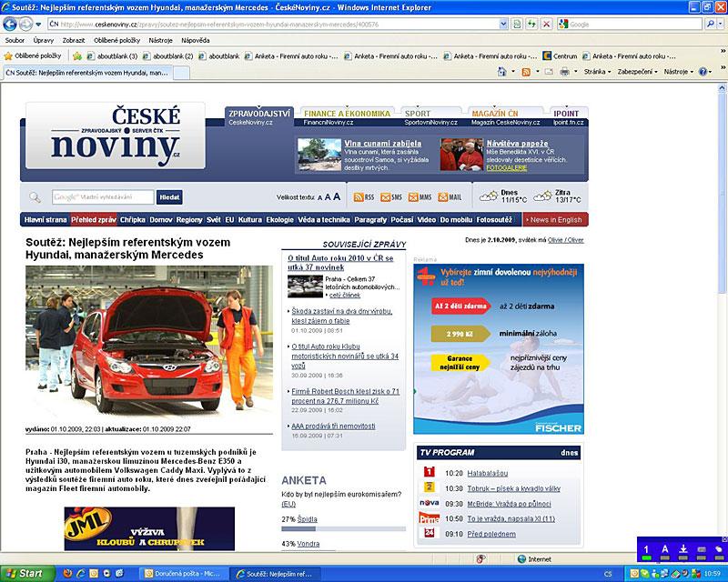Open TV program Halabalašou link
The height and width of the screenshot is (582, 728).
pyautogui.click(x=487, y=474)
